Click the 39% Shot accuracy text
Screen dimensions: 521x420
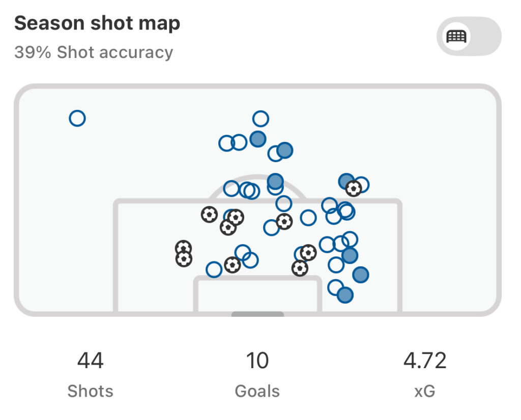point(94,52)
